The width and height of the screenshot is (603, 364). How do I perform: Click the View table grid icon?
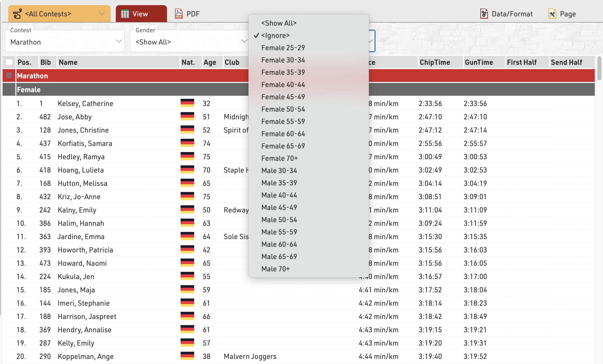pos(125,14)
